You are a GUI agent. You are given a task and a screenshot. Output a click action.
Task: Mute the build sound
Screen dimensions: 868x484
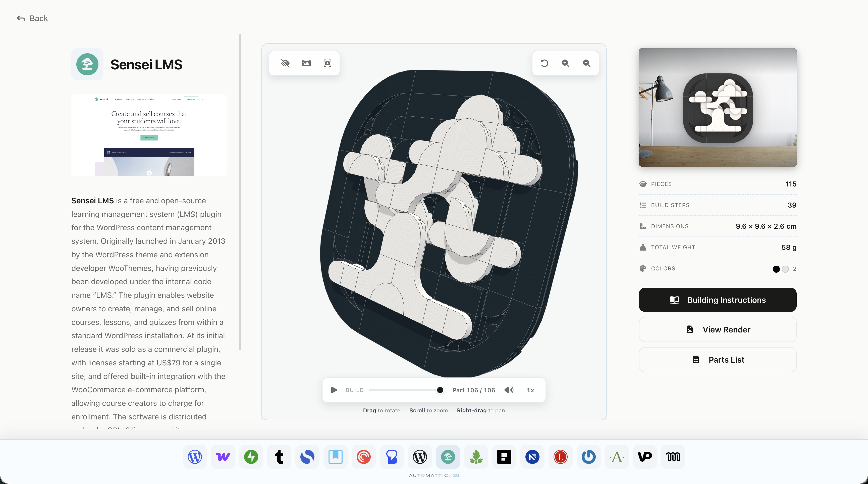click(509, 390)
